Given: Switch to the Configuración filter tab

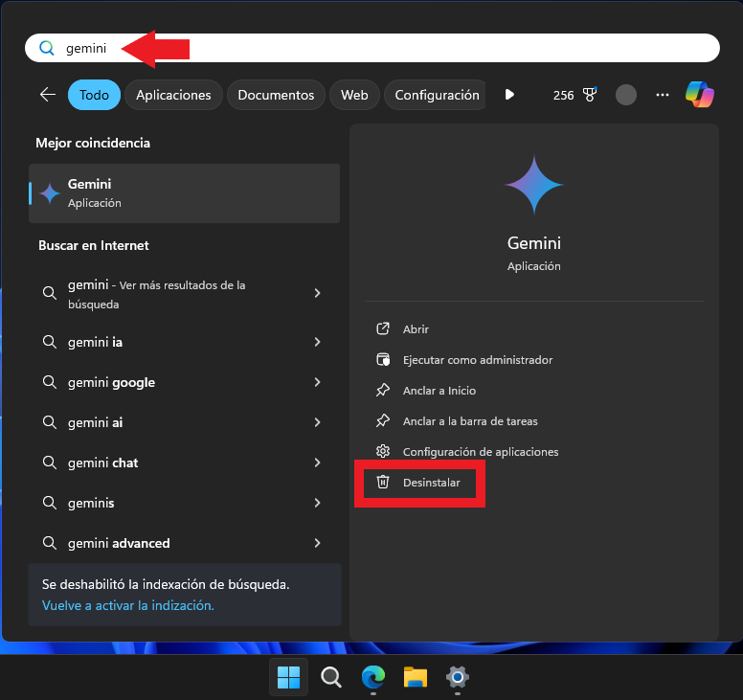Looking at the screenshot, I should coord(437,95).
